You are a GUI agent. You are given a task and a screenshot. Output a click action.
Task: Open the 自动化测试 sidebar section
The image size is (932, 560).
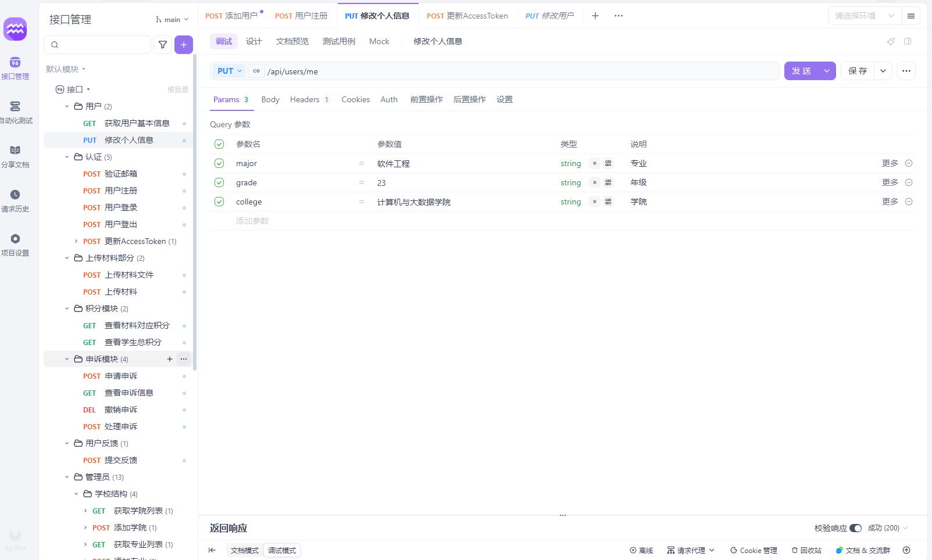(15, 113)
